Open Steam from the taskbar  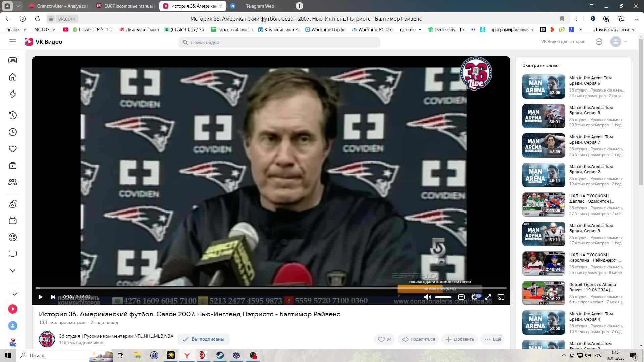pos(220,355)
